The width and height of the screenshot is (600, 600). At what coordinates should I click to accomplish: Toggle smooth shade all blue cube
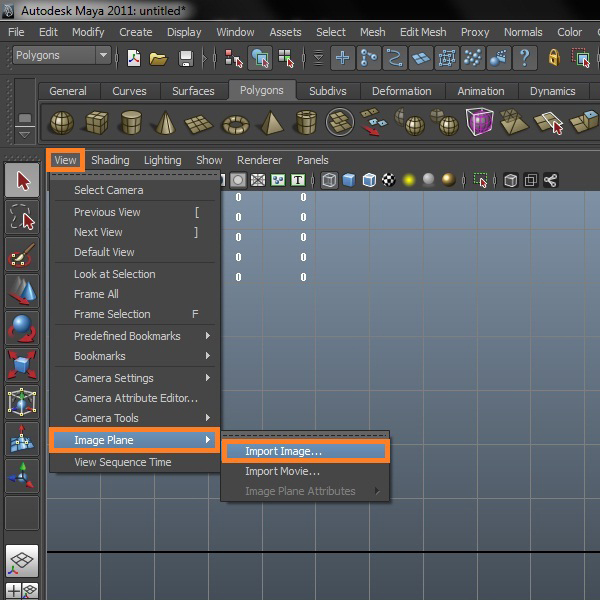tap(349, 180)
